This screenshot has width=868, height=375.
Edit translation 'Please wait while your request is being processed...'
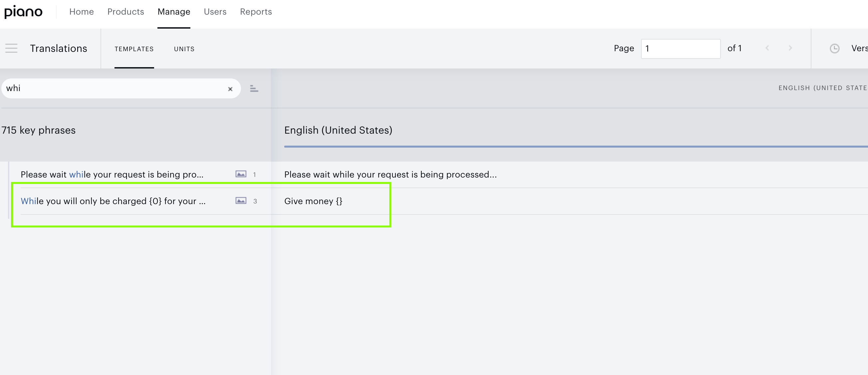(390, 175)
